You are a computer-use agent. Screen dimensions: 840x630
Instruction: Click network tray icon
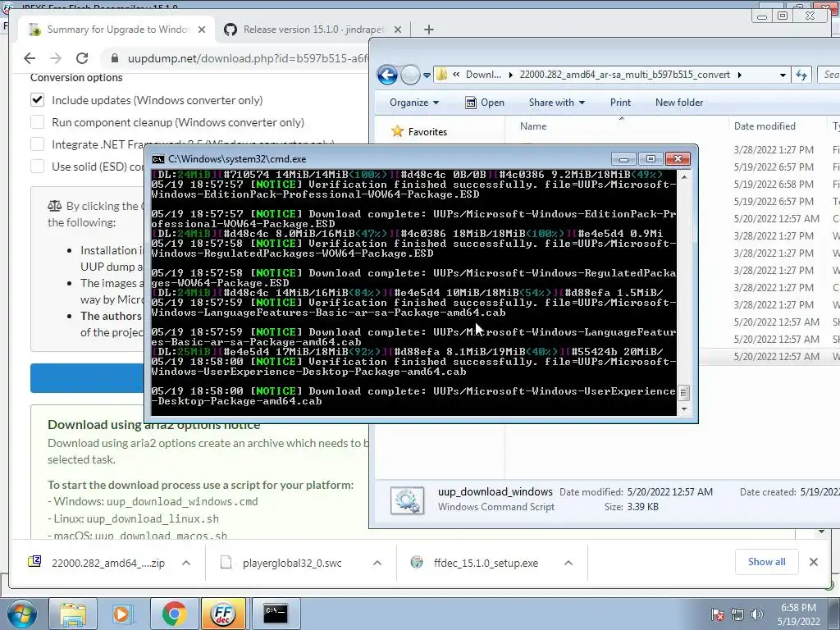tap(737, 614)
